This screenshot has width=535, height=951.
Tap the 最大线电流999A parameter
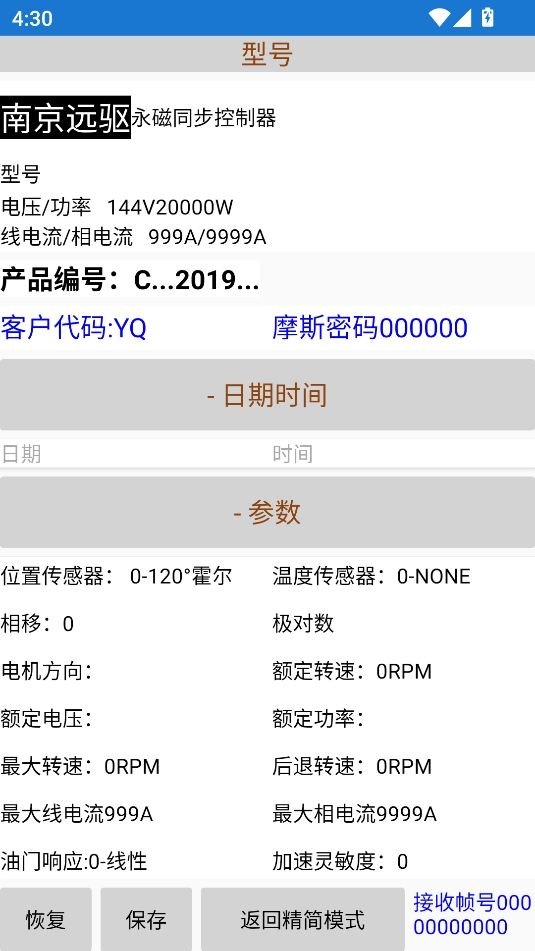77,814
